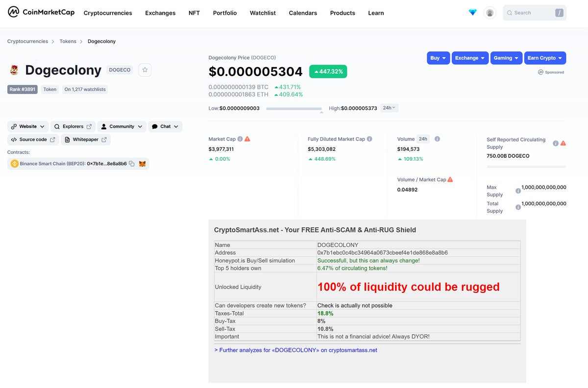Screen dimensions: 588x388
Task: Click the circulating supply progress bar
Action: [526, 167]
